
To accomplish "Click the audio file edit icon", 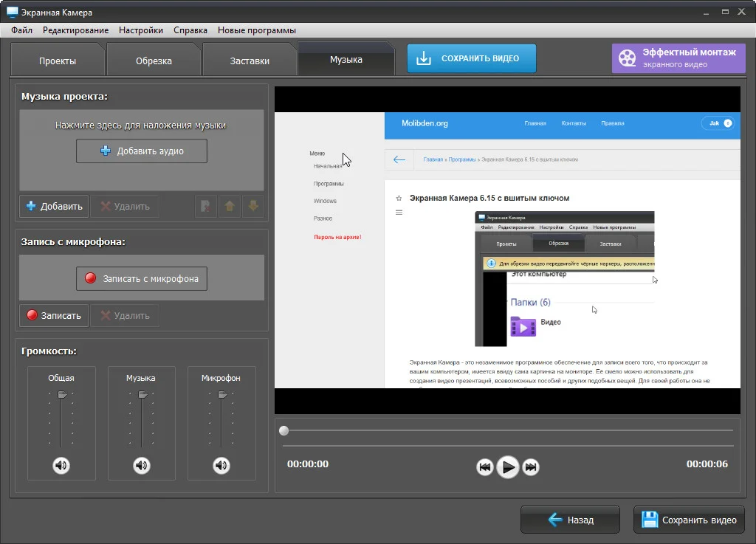I will click(x=205, y=207).
